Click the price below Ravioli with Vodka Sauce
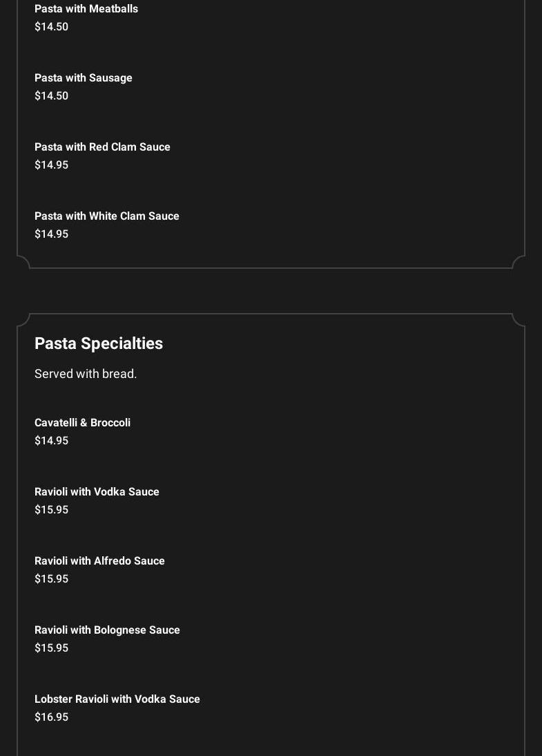The height and width of the screenshot is (756, 542). [51, 510]
